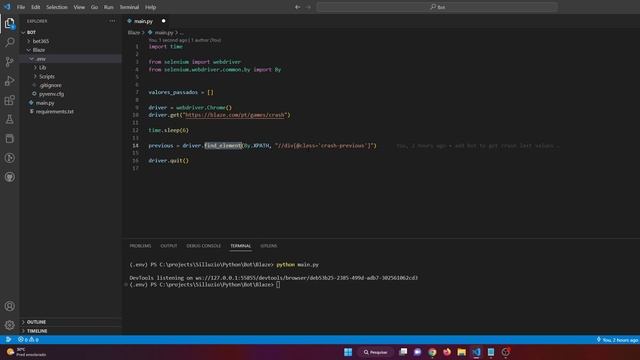Go forward using the navigation arrow
640x360 pixels.
pos(308,7)
